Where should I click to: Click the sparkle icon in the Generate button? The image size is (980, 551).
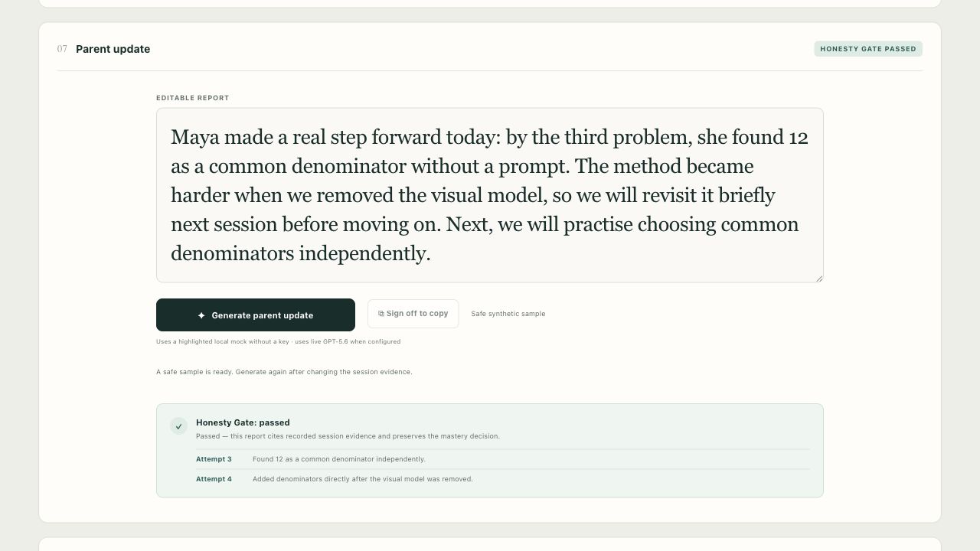[x=201, y=315]
